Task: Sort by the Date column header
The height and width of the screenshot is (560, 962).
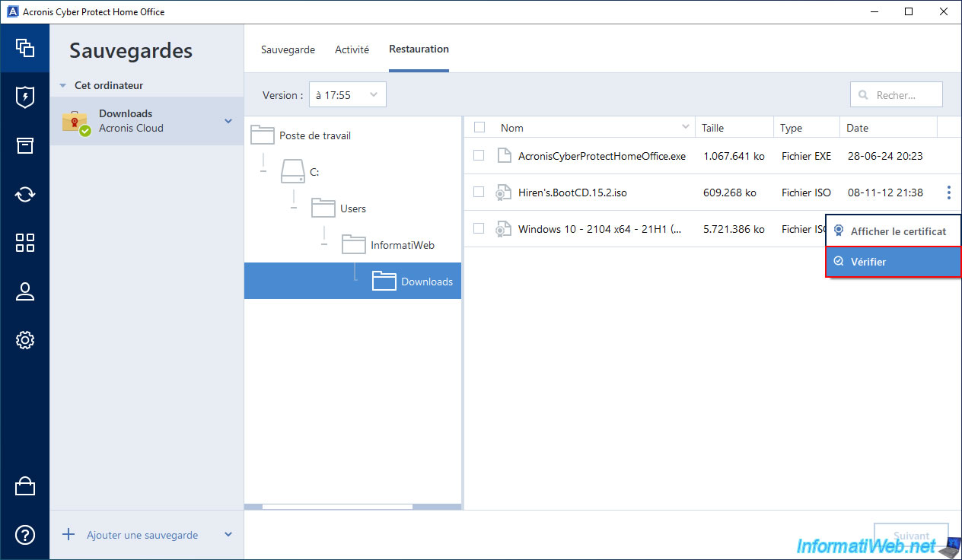Action: pos(857,128)
